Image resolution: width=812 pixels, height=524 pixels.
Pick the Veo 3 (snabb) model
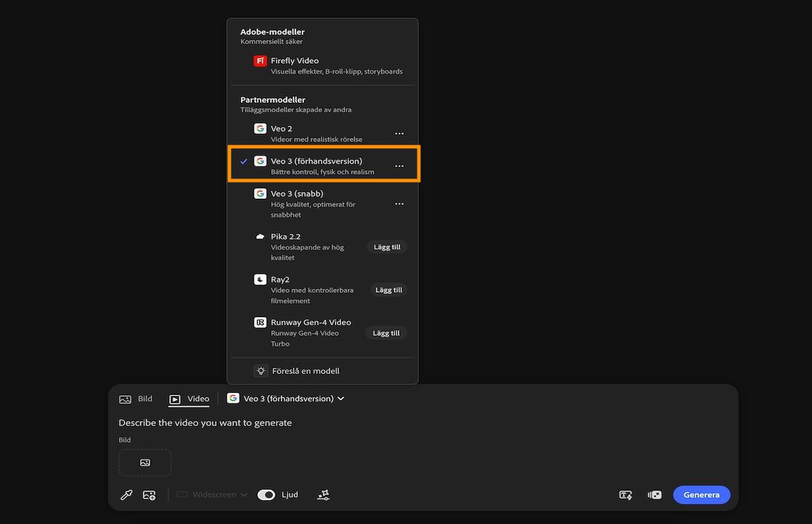323,204
